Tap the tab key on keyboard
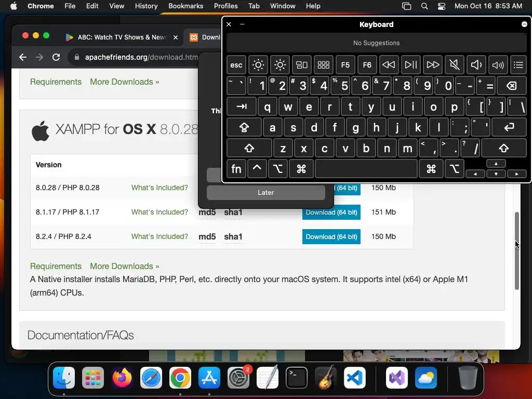 point(242,107)
